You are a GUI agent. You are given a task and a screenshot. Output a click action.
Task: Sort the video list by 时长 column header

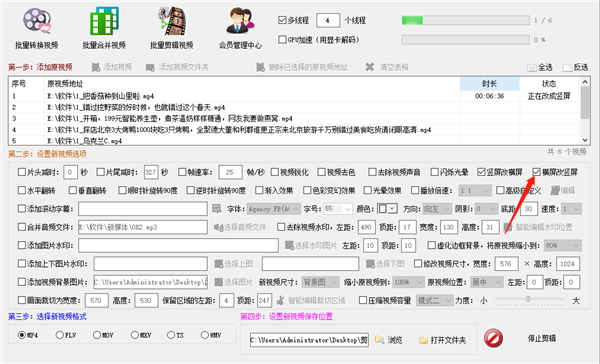click(489, 83)
